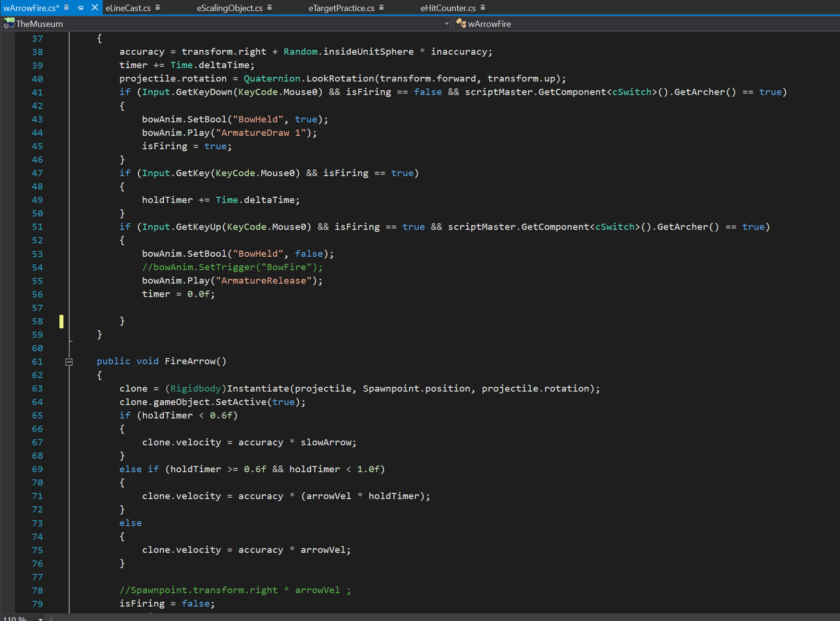The width and height of the screenshot is (840, 621).
Task: Switch to the eLineCast.cs tab
Action: point(128,8)
